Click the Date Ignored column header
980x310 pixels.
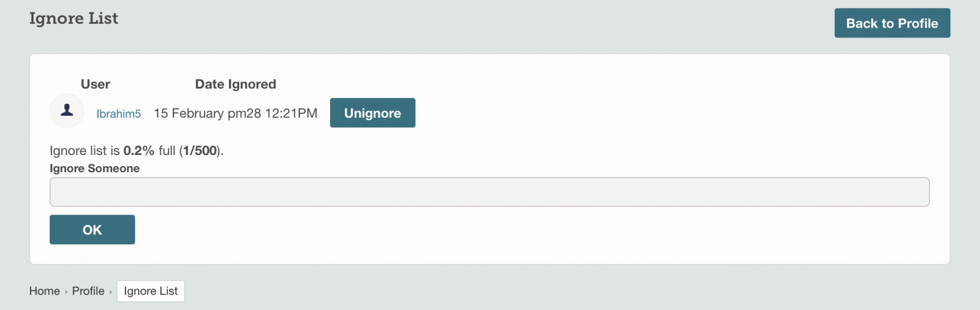236,85
